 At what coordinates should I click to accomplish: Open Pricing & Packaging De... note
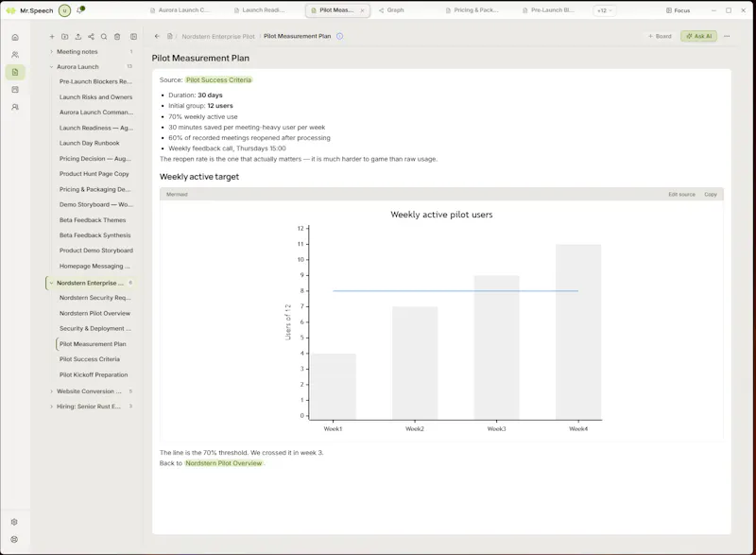(95, 189)
